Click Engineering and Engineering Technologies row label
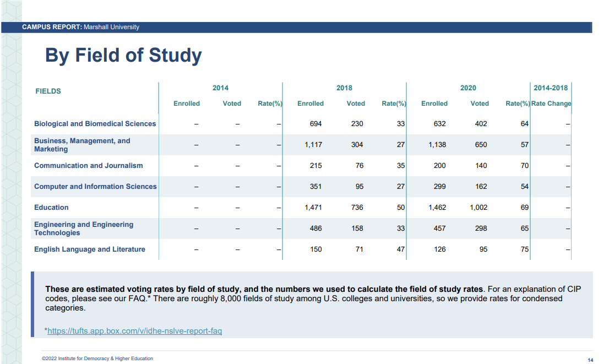 pyautogui.click(x=84, y=229)
